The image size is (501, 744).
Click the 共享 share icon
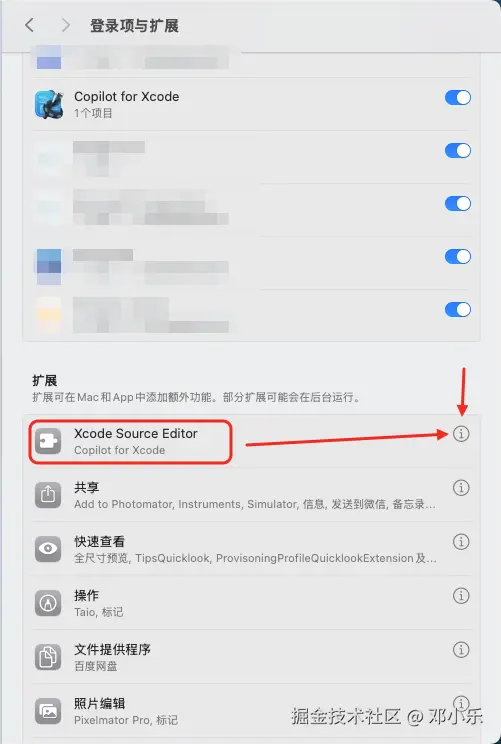click(x=48, y=495)
